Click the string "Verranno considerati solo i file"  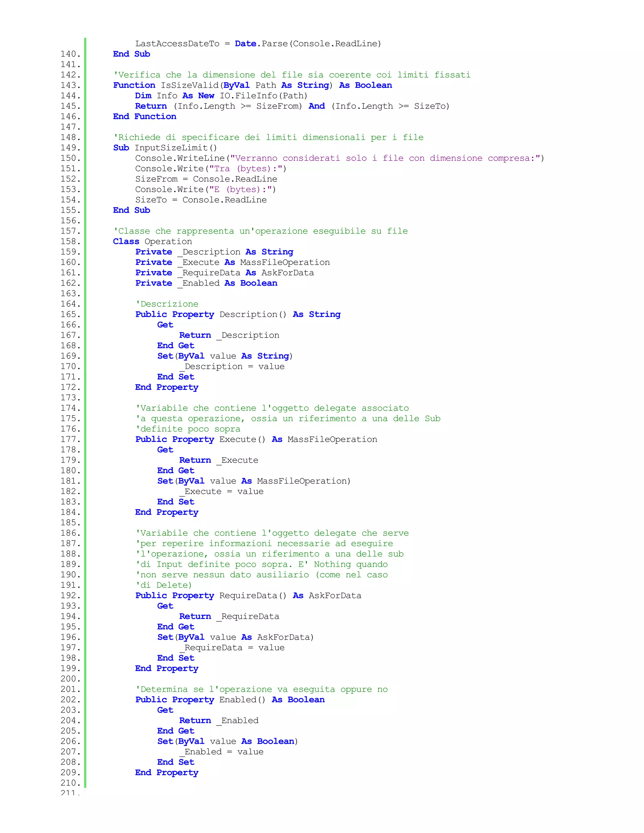click(385, 158)
